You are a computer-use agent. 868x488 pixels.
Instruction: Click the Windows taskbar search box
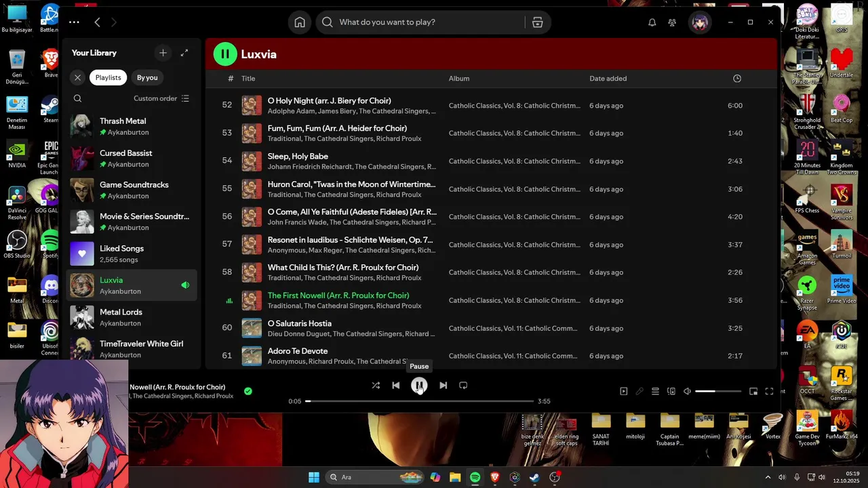point(375,477)
